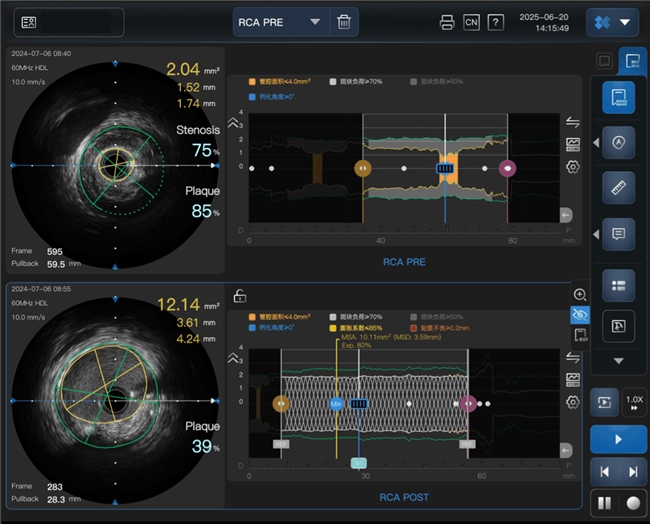Expand more tools with the down arrow in sidebar

618,360
